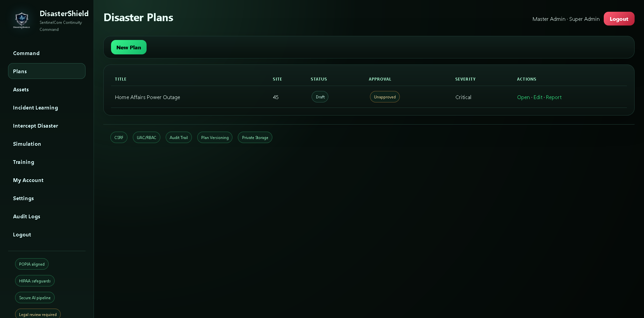Click the DisasterShield brand name
The height and width of the screenshot is (318, 644).
click(64, 13)
